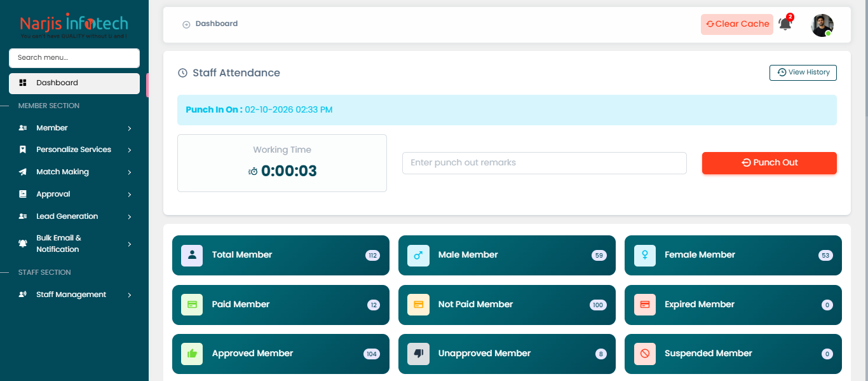
Task: Click the Paid Member card icon
Action: click(192, 305)
